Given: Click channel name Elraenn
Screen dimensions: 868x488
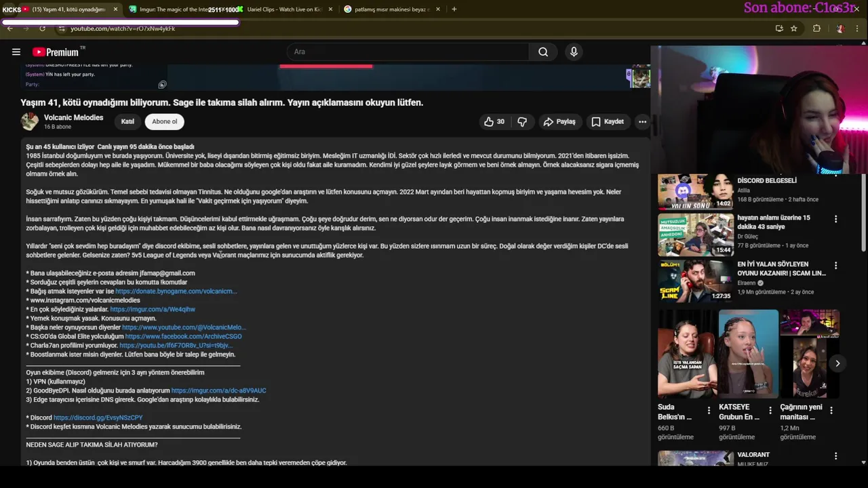Looking at the screenshot, I should click(x=746, y=283).
